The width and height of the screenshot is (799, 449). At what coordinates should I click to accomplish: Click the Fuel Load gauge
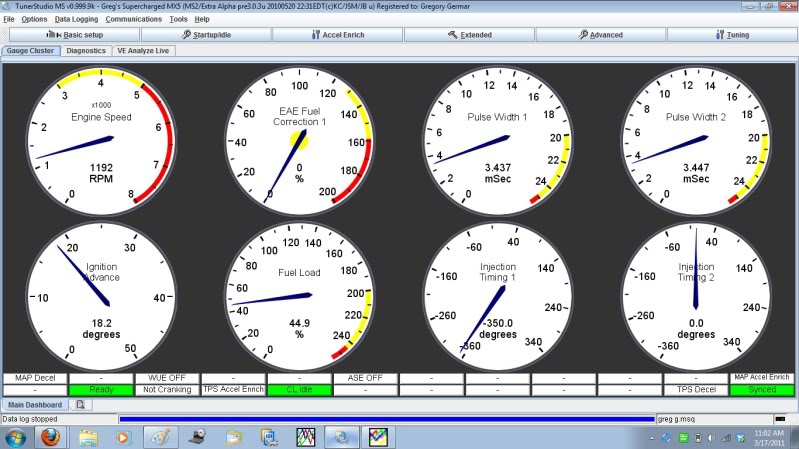[299, 297]
